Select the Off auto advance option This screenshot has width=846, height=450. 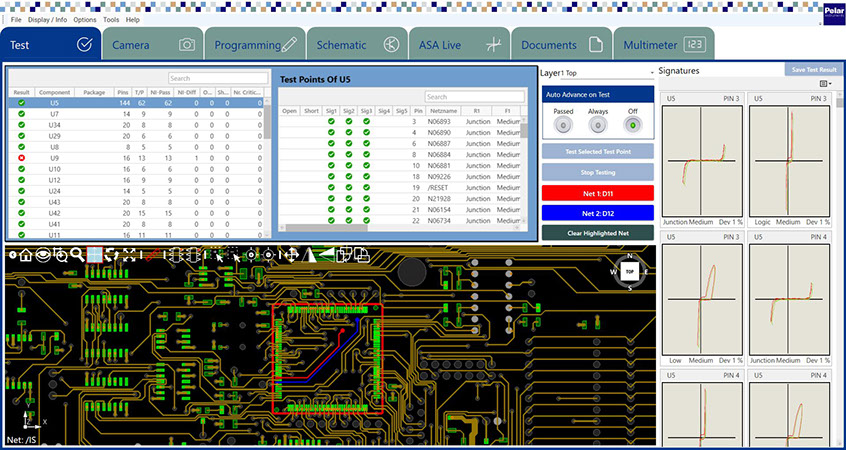pos(632,125)
